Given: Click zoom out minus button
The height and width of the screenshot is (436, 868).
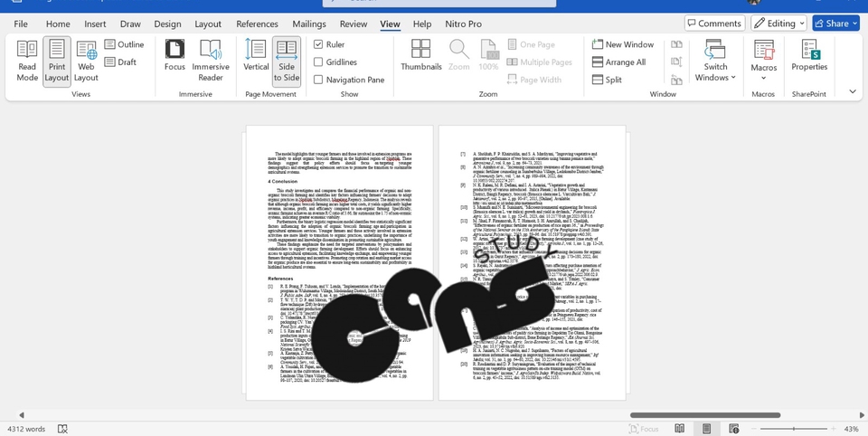Looking at the screenshot, I should coord(753,429).
